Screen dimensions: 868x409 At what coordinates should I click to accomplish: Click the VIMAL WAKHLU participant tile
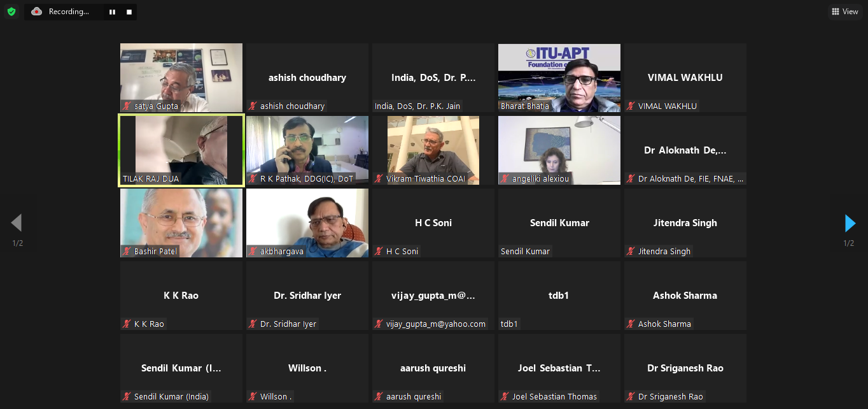coord(685,78)
